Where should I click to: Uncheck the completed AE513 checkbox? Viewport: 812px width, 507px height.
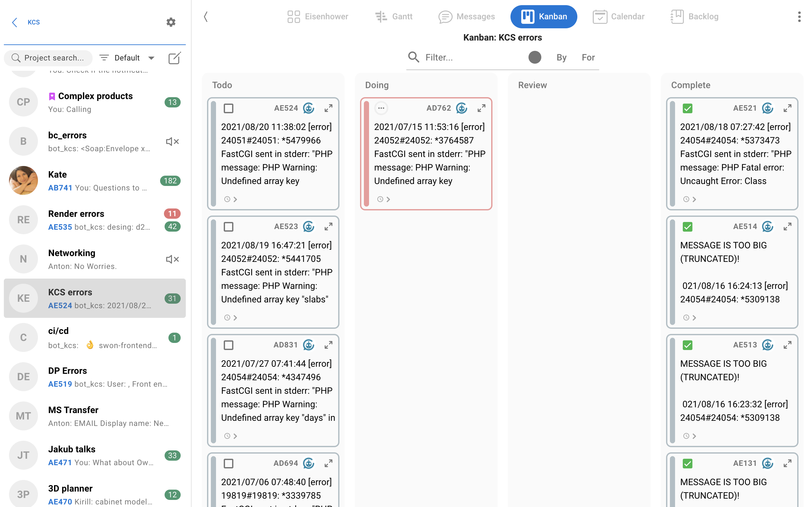pos(687,345)
